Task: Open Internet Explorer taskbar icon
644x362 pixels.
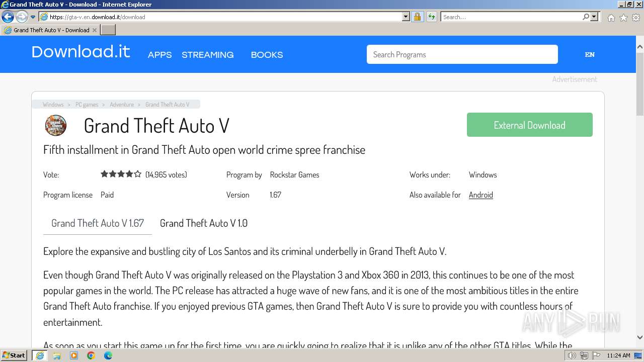Action: [x=39, y=355]
